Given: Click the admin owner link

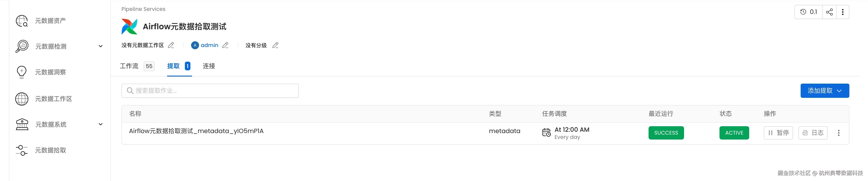Looking at the screenshot, I should tap(209, 45).
